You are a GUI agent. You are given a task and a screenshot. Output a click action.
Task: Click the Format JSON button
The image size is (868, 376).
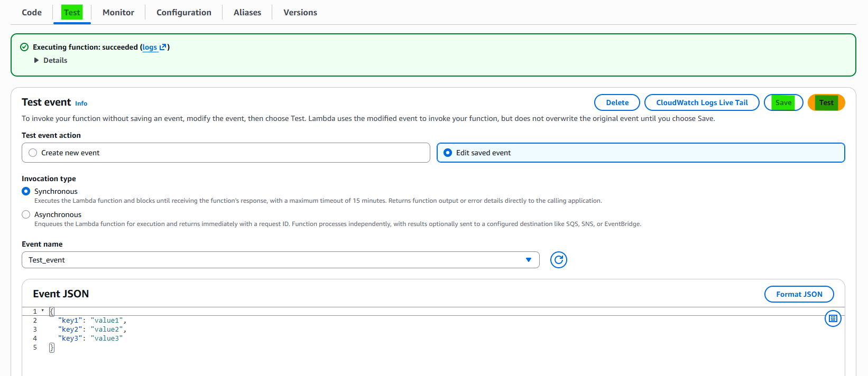pyautogui.click(x=799, y=294)
